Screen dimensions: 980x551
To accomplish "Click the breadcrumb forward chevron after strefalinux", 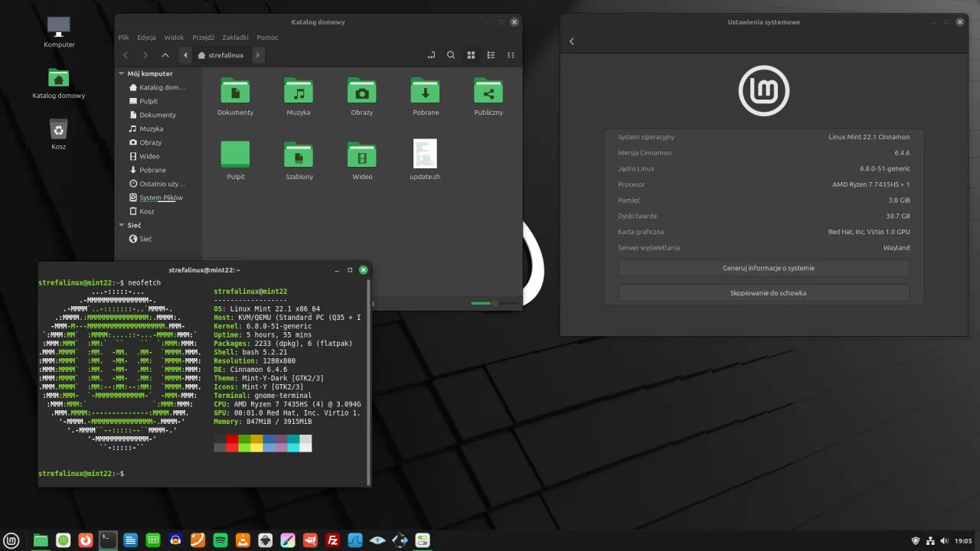I will coord(257,55).
